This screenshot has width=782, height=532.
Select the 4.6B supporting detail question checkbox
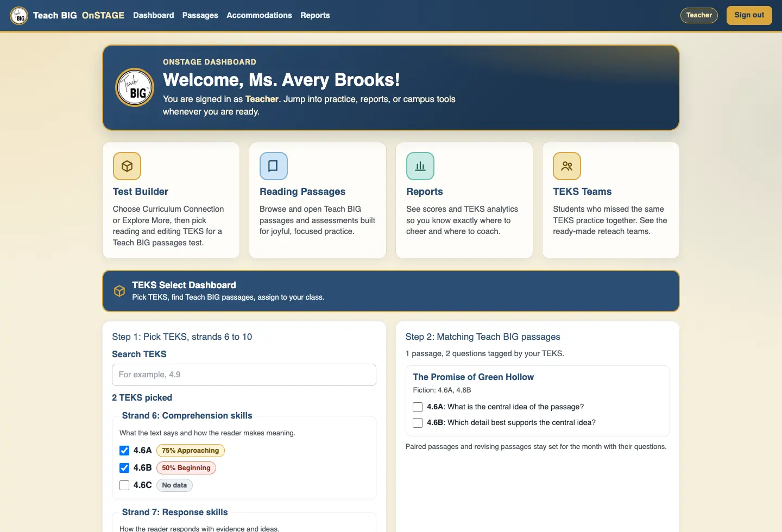click(418, 423)
